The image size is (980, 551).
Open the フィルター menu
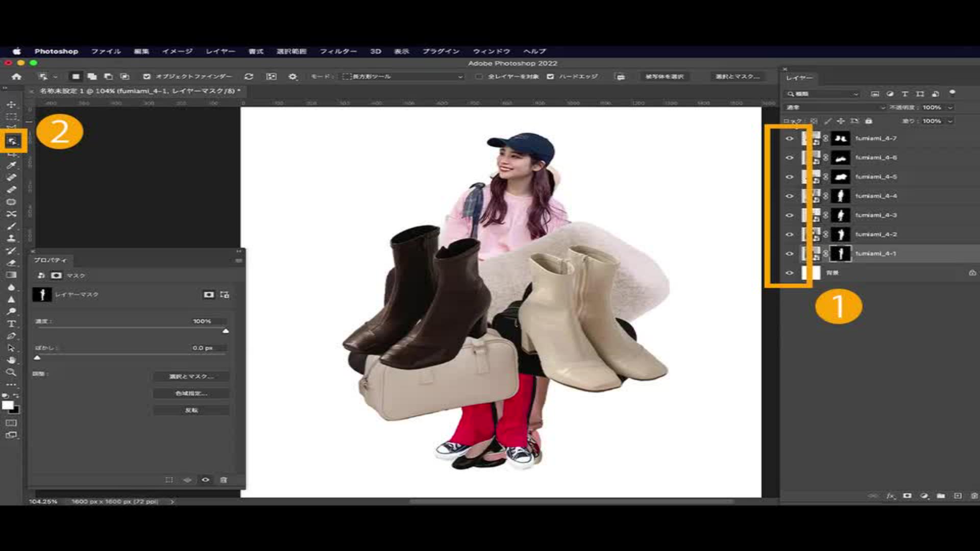tap(338, 52)
